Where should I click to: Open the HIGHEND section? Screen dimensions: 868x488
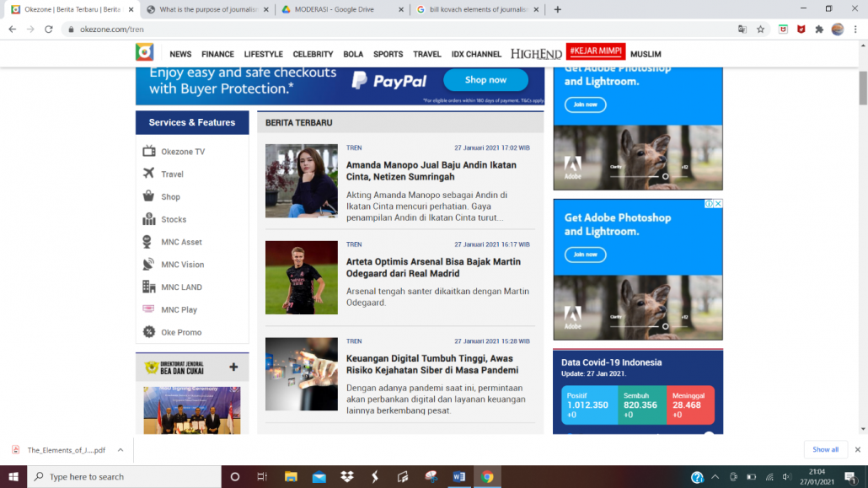click(536, 54)
